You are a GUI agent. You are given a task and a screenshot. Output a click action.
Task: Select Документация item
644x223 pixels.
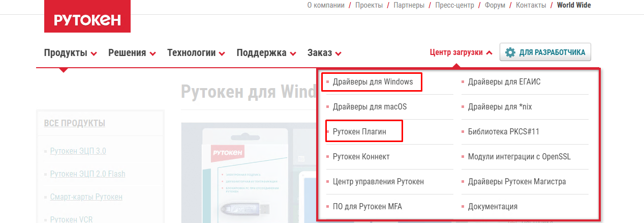493,206
